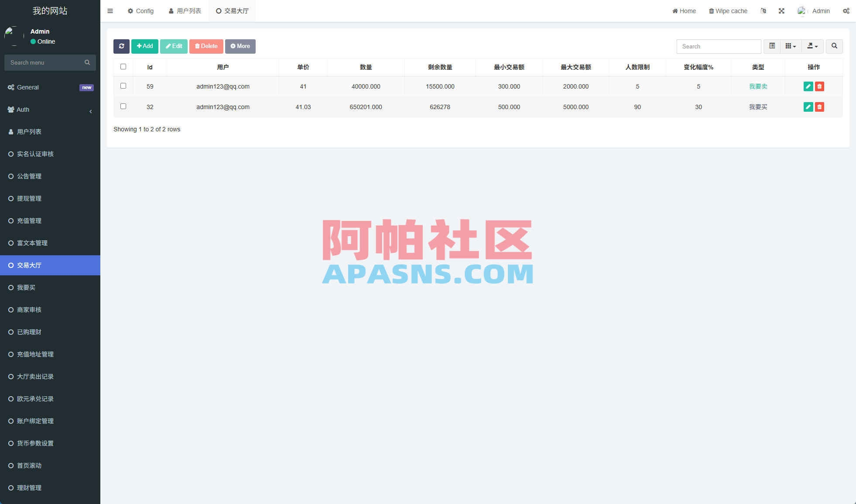
Task: Edit the row with Id 59
Action: click(x=808, y=86)
